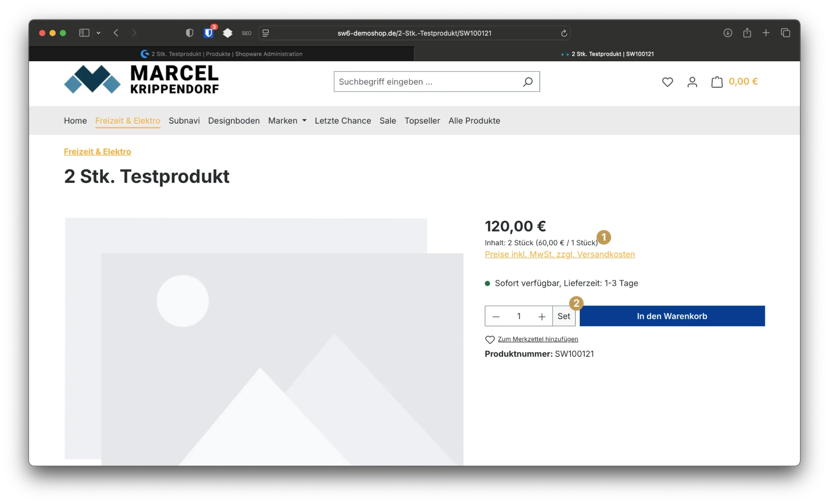Open the wishlist via the heart icon
This screenshot has height=504, width=829.
pos(667,82)
